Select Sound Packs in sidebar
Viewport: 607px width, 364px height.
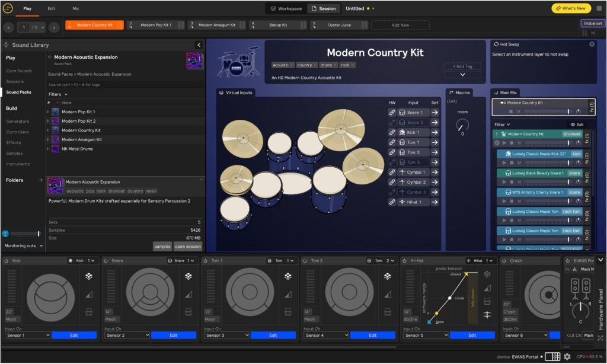(x=18, y=92)
